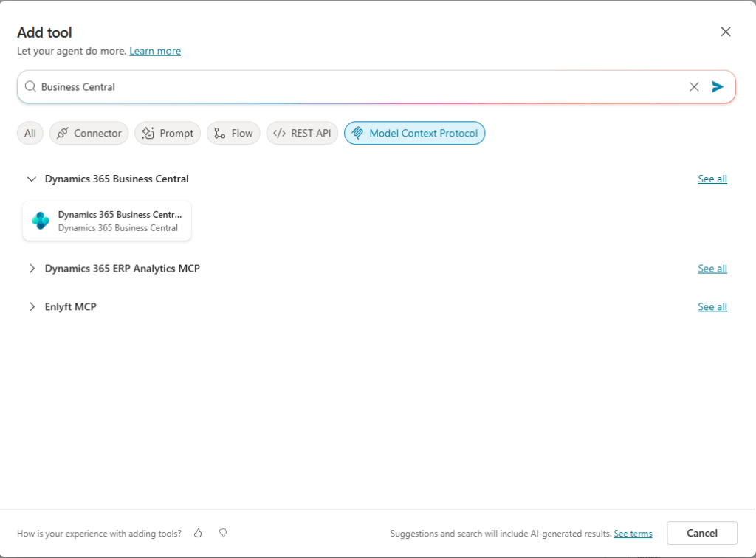Image resolution: width=756 pixels, height=558 pixels.
Task: Filter tools by REST API
Action: point(302,134)
